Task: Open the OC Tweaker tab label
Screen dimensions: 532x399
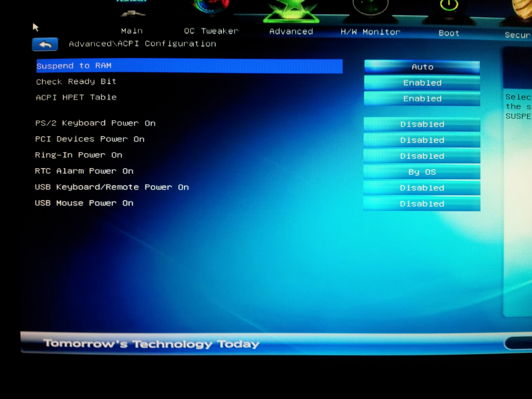Action: click(x=211, y=31)
